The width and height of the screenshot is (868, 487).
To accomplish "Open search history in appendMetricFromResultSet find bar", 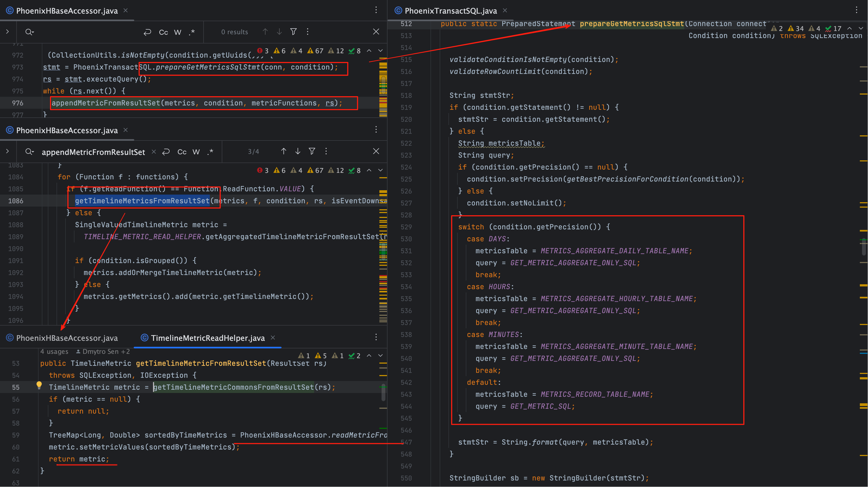I will (x=29, y=151).
